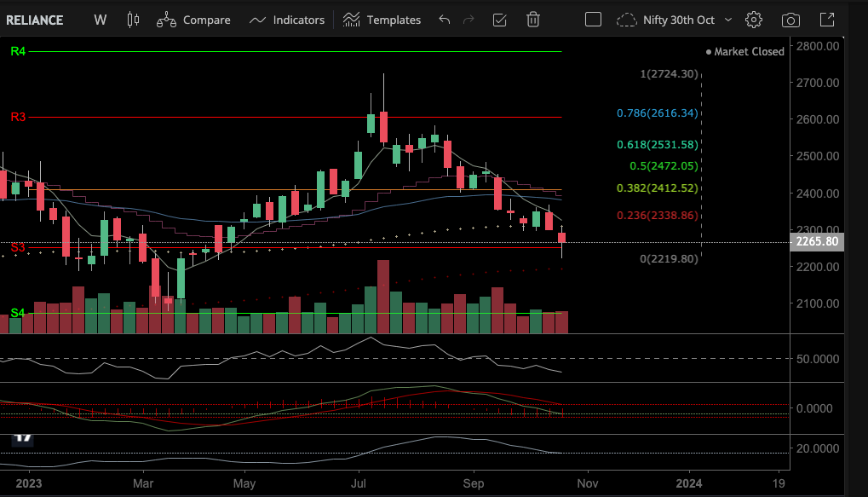Click the 0(2219.80) Fibonacci level
The width and height of the screenshot is (868, 497).
669,259
